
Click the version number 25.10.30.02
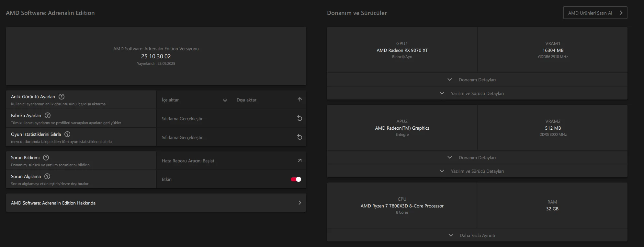(156, 56)
